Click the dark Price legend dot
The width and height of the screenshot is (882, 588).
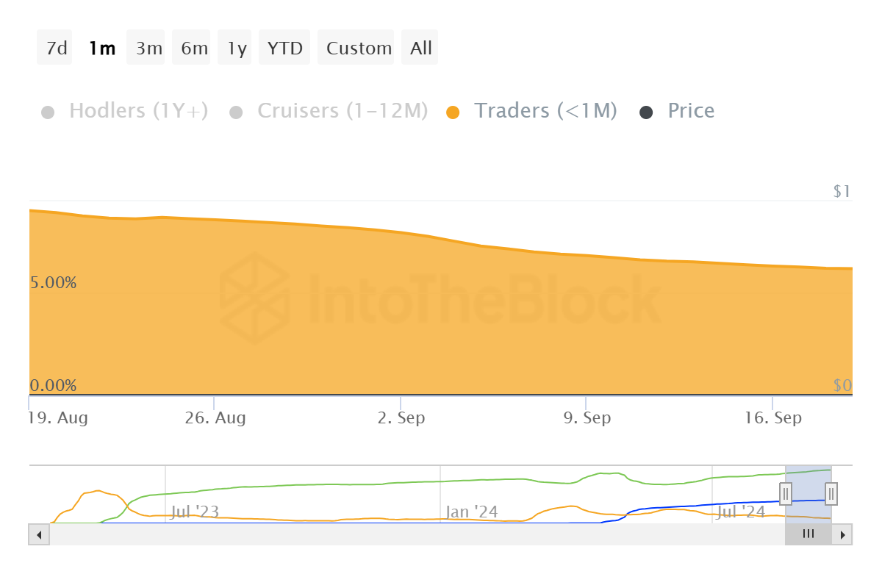[646, 112]
